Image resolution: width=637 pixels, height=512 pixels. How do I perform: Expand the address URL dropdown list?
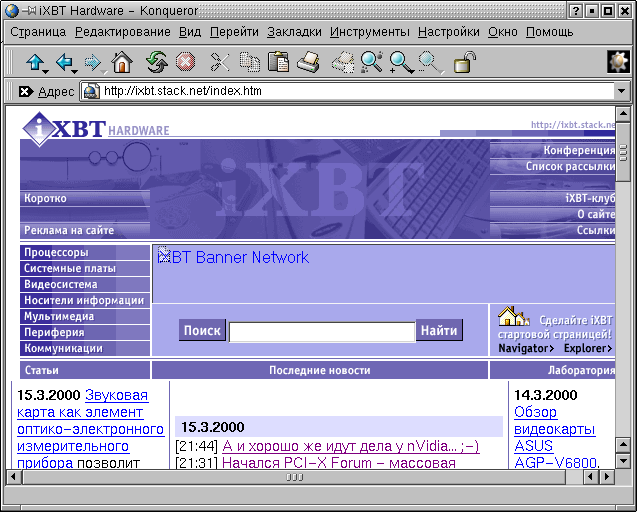point(621,91)
